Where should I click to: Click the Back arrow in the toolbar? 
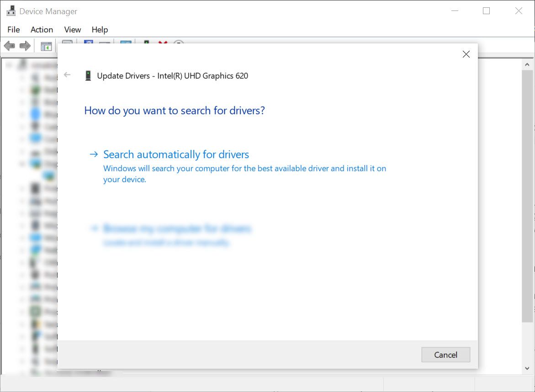(9, 46)
